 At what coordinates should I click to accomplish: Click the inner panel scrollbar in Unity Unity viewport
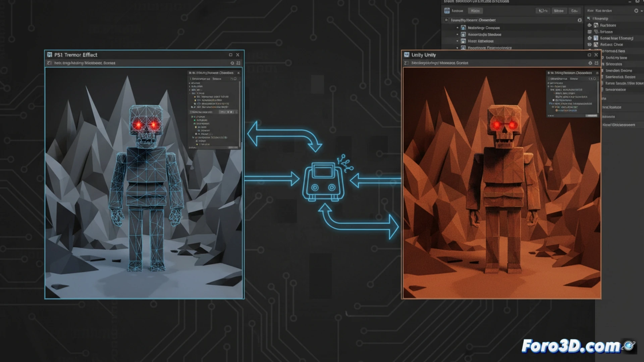click(x=598, y=97)
